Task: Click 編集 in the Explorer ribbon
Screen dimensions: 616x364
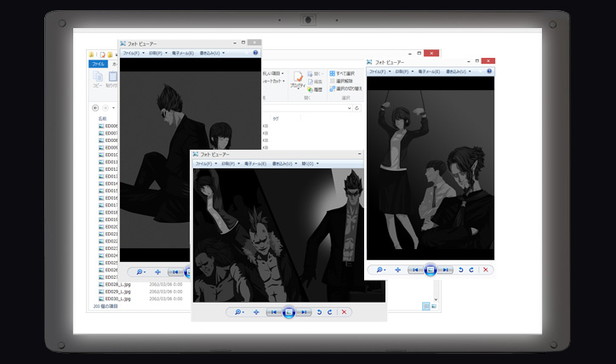Action: [x=315, y=82]
